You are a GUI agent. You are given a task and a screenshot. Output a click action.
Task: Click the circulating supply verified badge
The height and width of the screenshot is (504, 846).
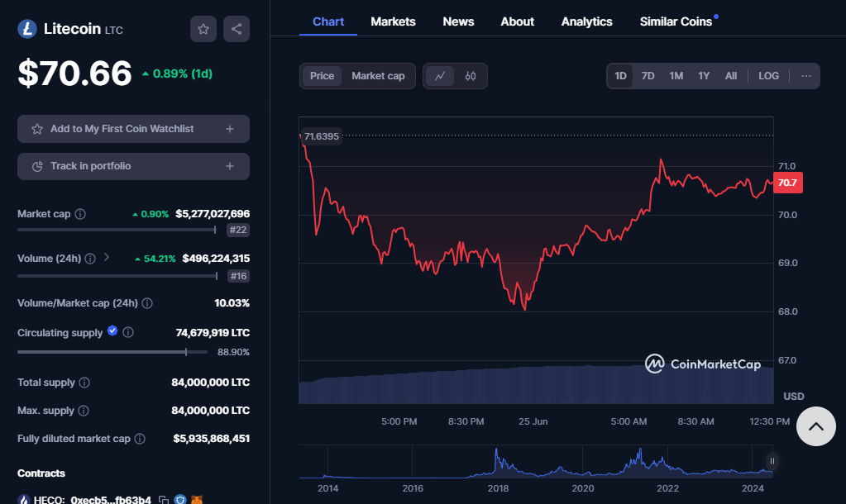pos(112,330)
